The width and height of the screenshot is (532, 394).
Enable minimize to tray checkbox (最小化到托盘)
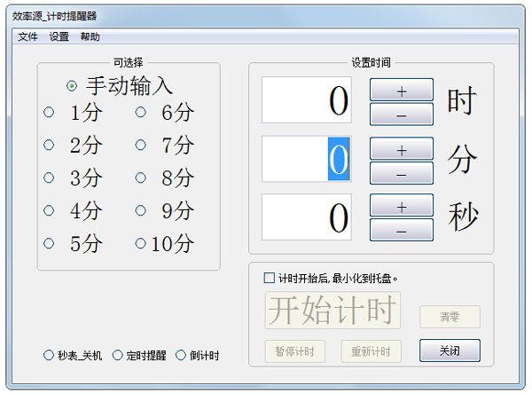point(270,278)
